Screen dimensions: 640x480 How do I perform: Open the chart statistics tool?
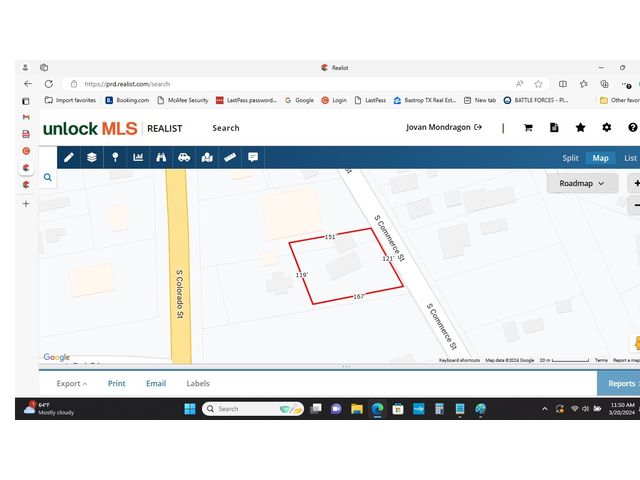138,157
